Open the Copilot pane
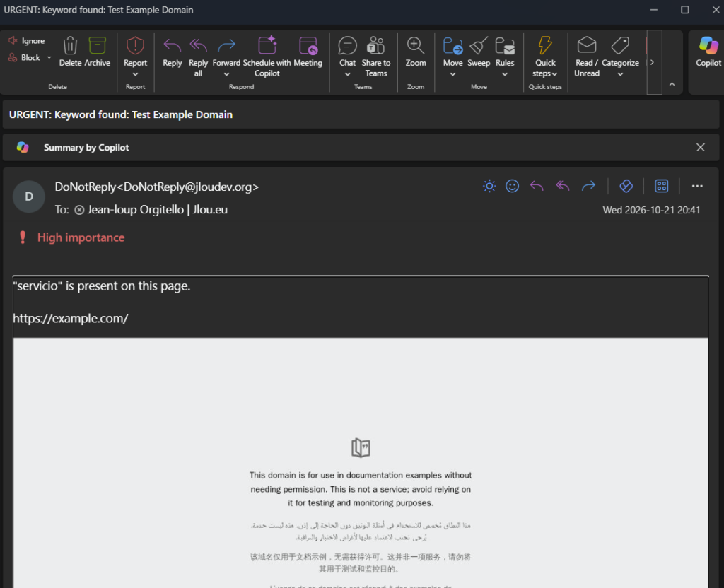The image size is (724, 588). (x=708, y=51)
